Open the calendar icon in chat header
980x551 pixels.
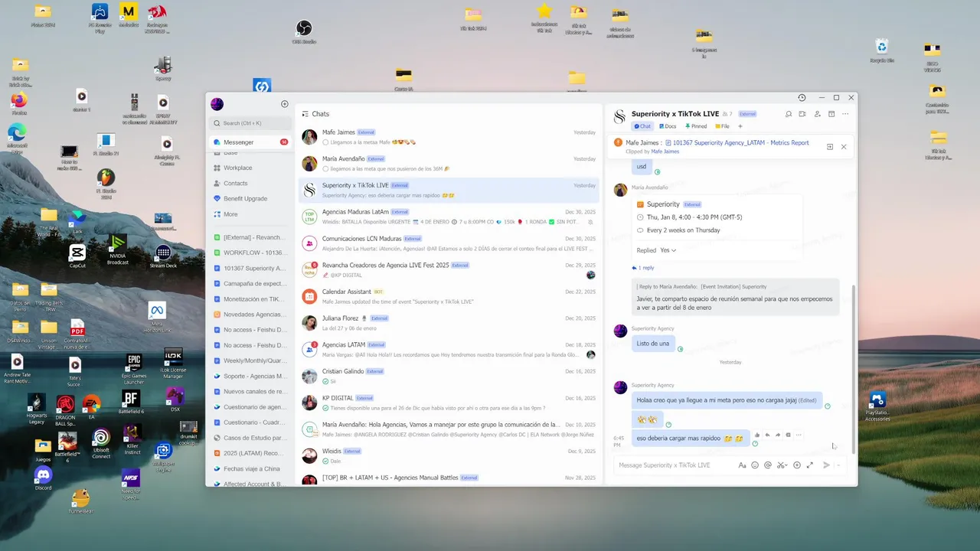pyautogui.click(x=831, y=114)
